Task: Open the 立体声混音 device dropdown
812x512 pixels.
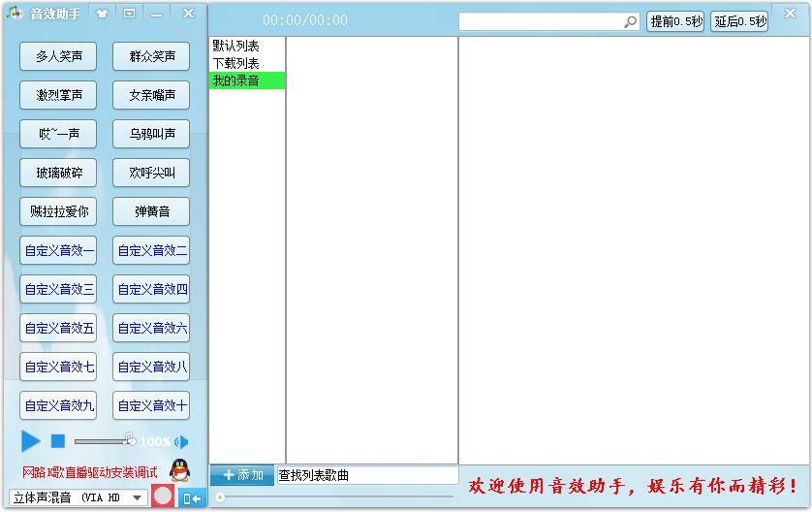Action: point(78,498)
